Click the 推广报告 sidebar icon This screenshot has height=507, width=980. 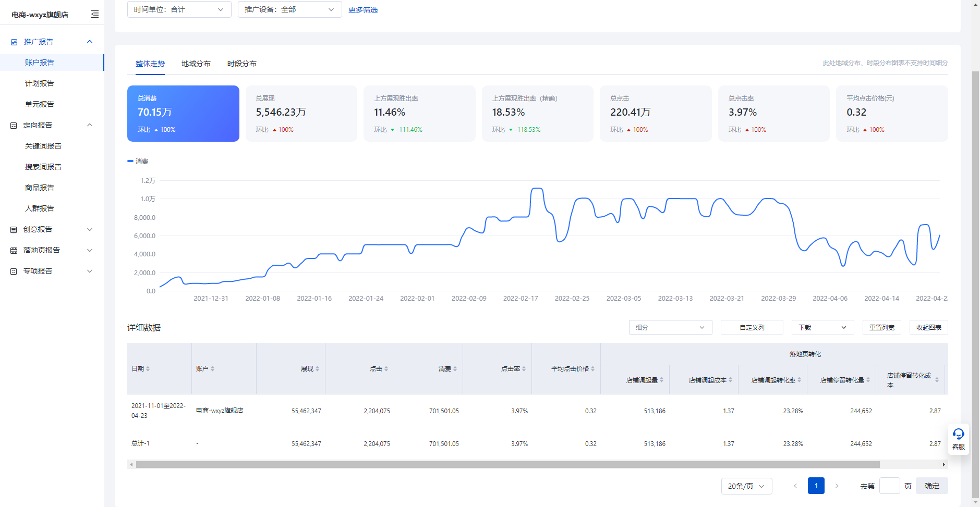14,42
